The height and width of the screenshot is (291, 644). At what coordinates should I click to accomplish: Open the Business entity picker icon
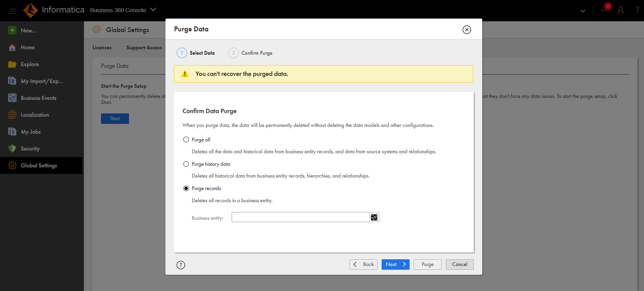point(374,217)
